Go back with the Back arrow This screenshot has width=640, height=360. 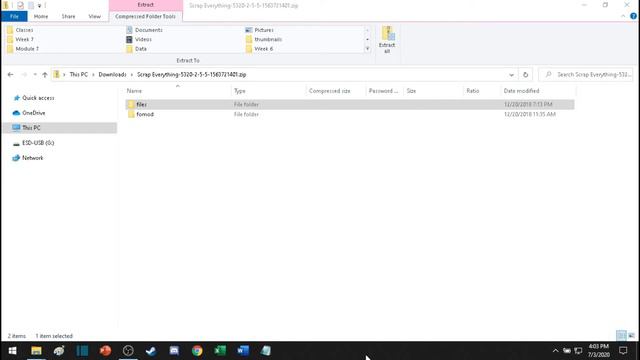coord(11,75)
